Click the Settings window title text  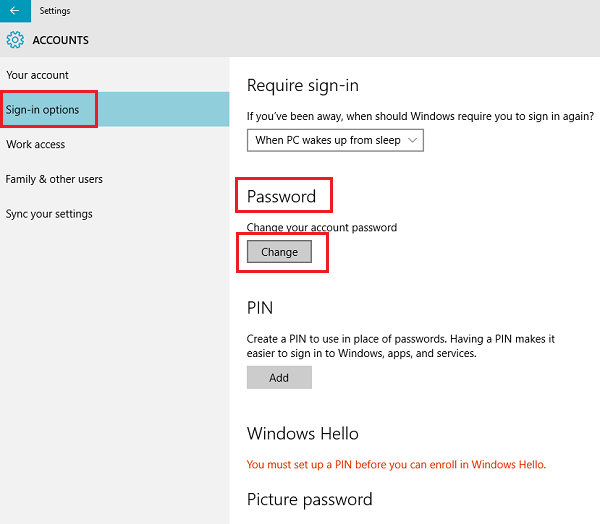(54, 10)
